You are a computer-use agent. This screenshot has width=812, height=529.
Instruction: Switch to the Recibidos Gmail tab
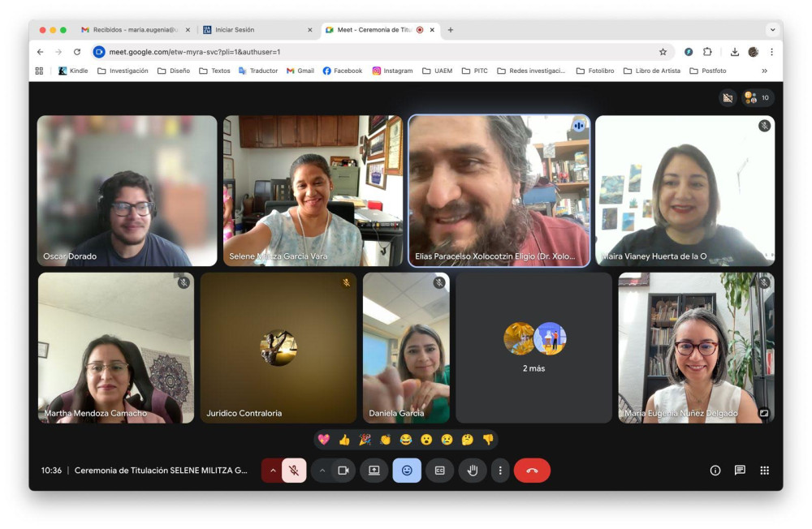pyautogui.click(x=136, y=30)
